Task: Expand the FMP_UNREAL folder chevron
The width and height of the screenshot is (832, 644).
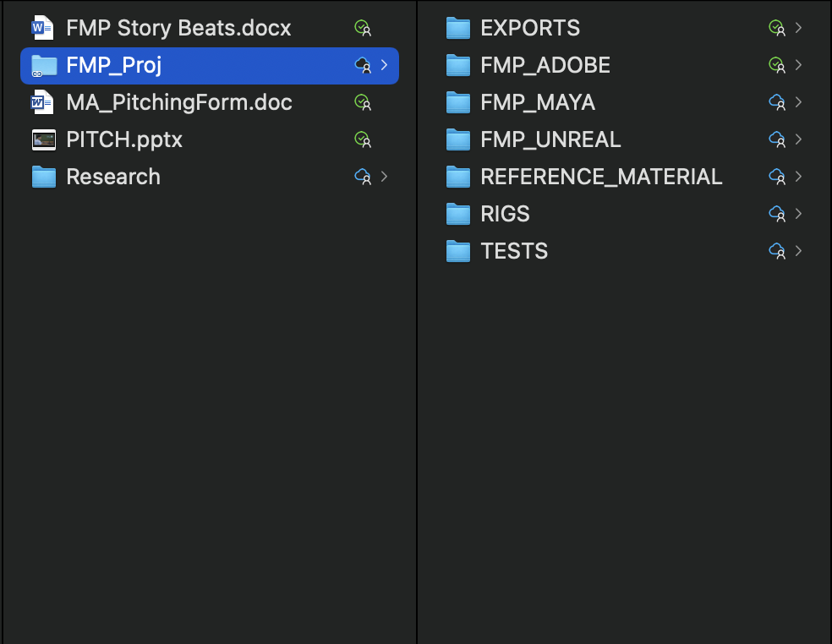Action: (x=798, y=139)
